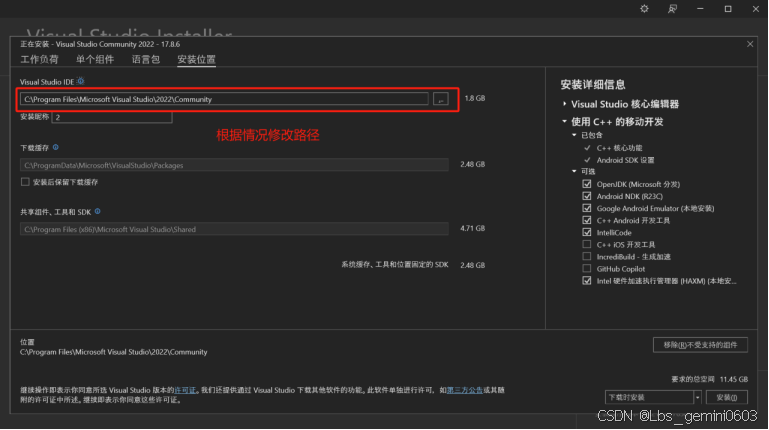Switch to the 单个组件 tab
The height and width of the screenshot is (430, 769).
[95, 59]
